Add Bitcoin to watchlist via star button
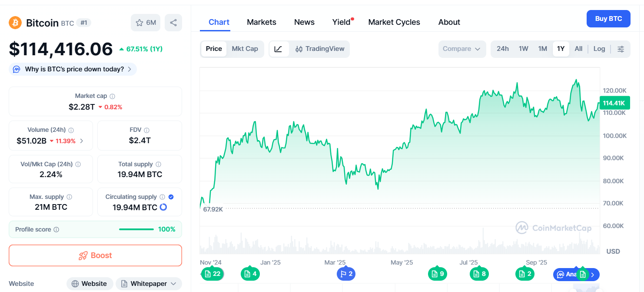The image size is (644, 292). (x=146, y=23)
